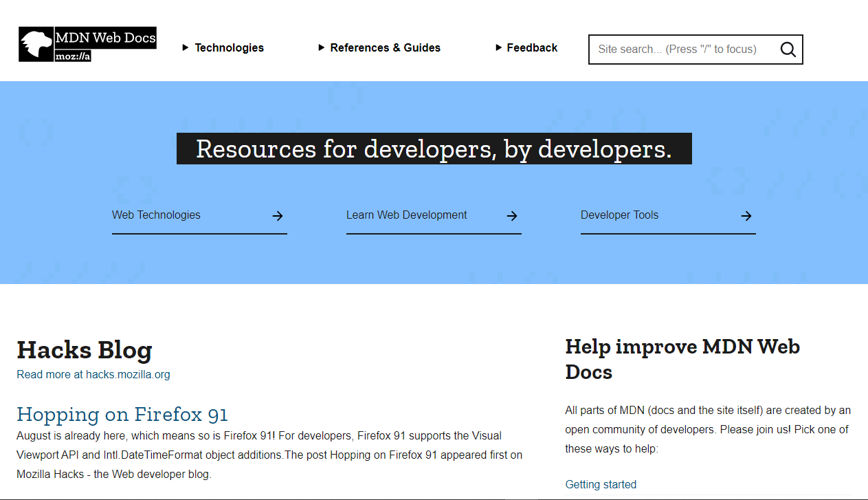The width and height of the screenshot is (868, 500).
Task: Expand the Technologies disclosure triangle
Action: [x=186, y=47]
